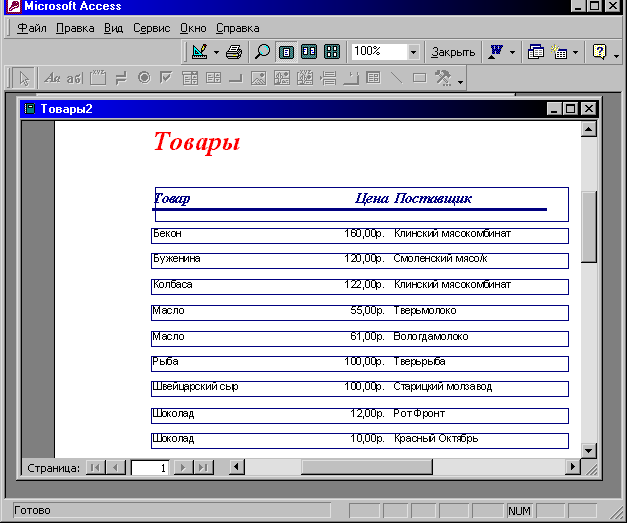Screen dimensions: 627x523
Task: Click the More Controls hammer icon
Action: [443, 78]
